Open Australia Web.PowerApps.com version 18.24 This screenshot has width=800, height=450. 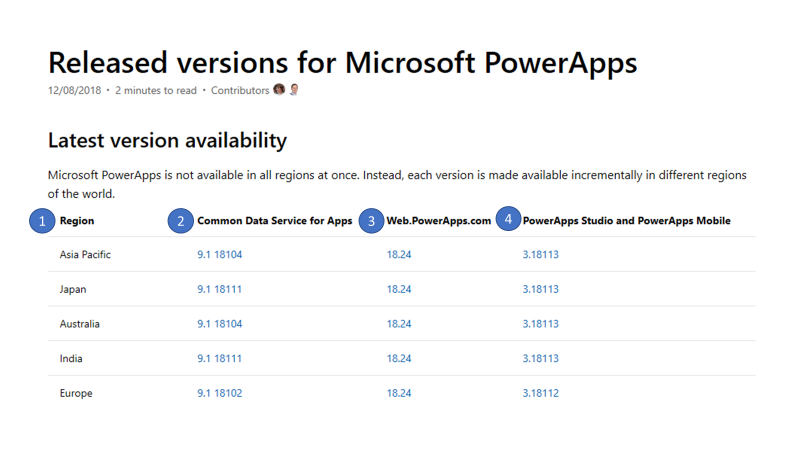[x=399, y=324]
